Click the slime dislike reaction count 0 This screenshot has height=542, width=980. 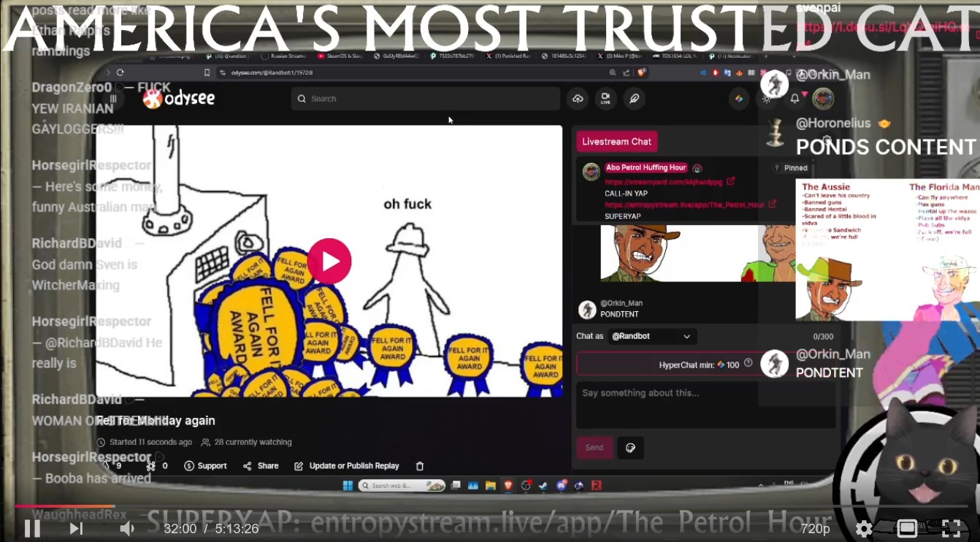point(157,466)
